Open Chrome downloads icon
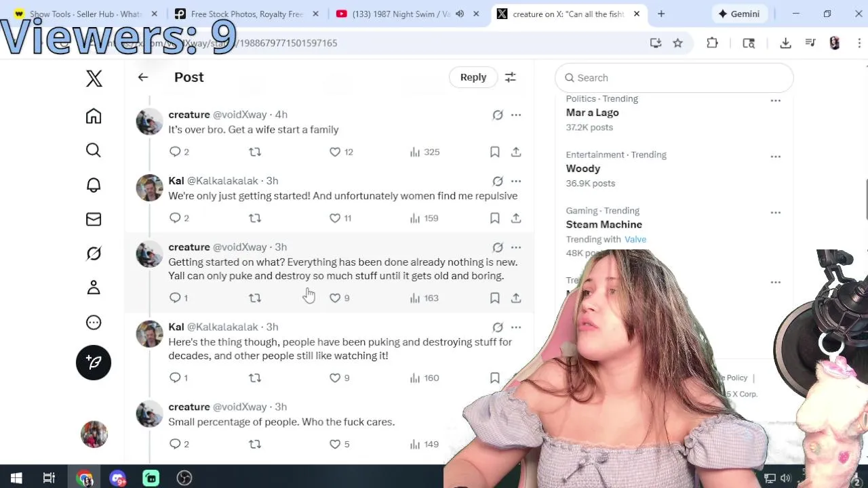The width and height of the screenshot is (868, 488). point(785,43)
